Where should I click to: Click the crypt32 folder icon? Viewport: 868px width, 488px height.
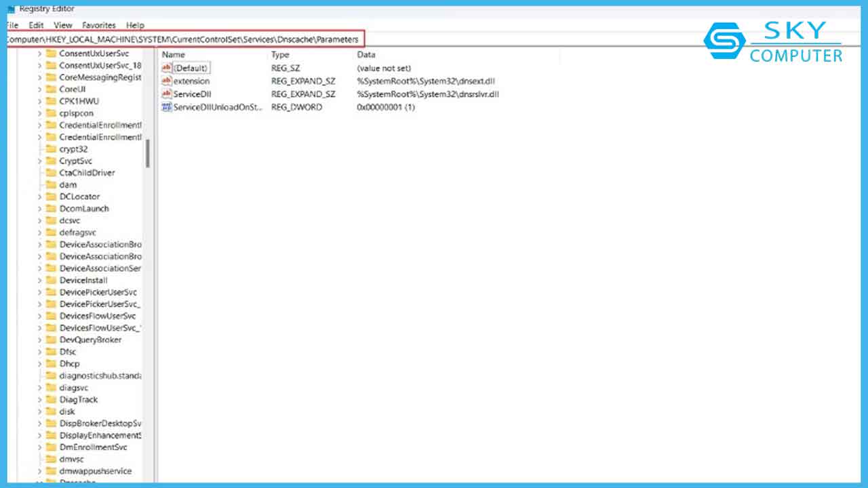(x=51, y=149)
